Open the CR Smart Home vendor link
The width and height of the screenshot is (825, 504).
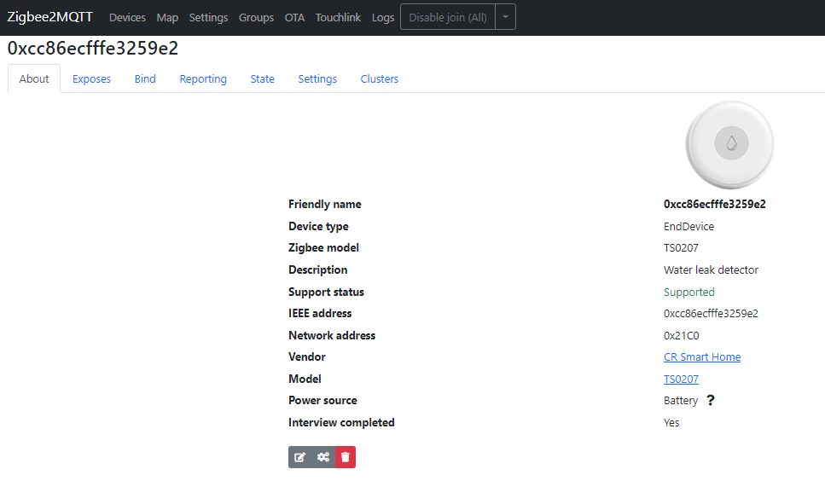tap(702, 357)
